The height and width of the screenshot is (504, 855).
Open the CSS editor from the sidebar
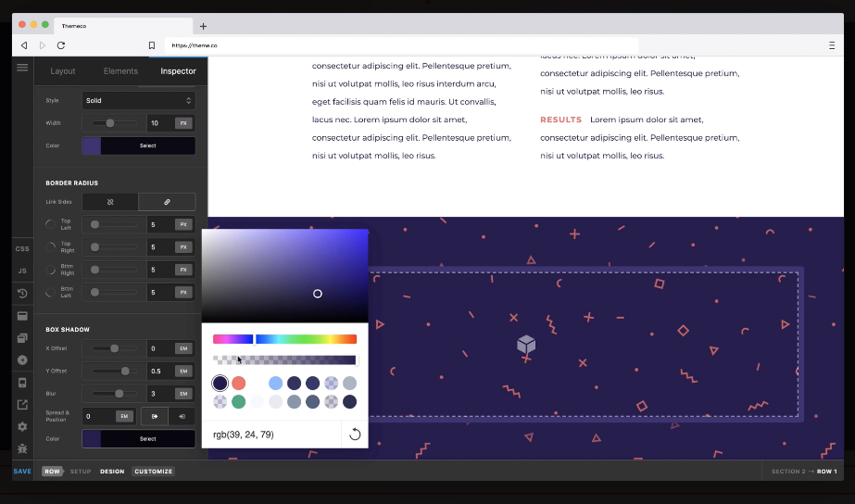coord(22,248)
